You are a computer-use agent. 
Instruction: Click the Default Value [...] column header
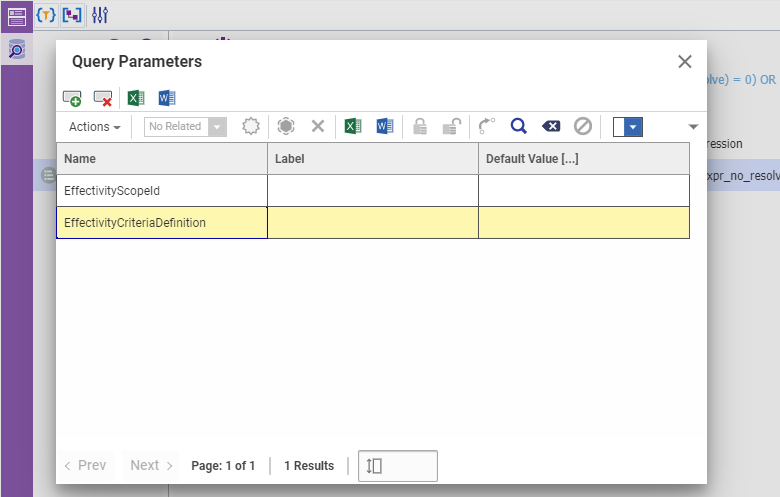pos(584,159)
